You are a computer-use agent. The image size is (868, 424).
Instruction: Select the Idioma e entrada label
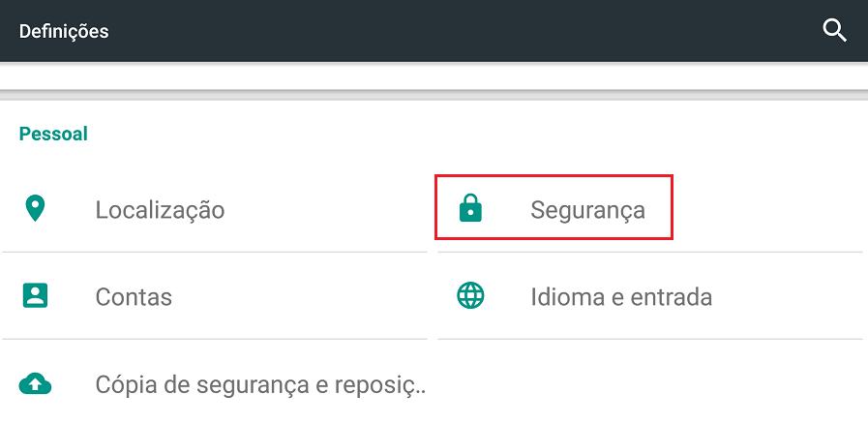(x=621, y=296)
